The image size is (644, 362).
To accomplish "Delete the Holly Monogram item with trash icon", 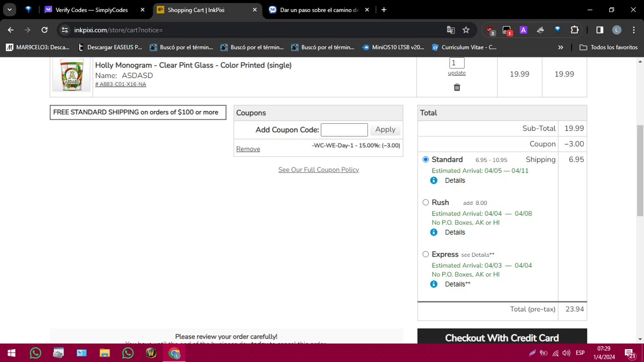I will pyautogui.click(x=457, y=87).
